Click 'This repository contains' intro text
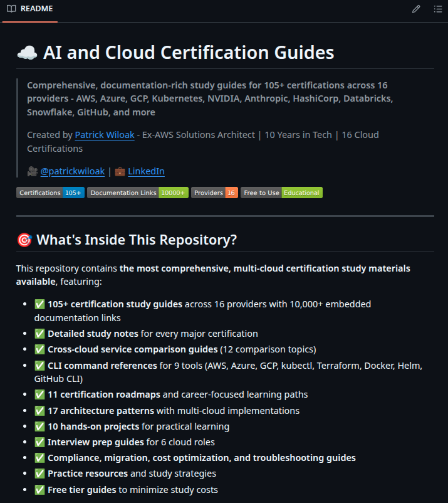Image resolution: width=448 pixels, height=503 pixels. pyautogui.click(x=66, y=268)
